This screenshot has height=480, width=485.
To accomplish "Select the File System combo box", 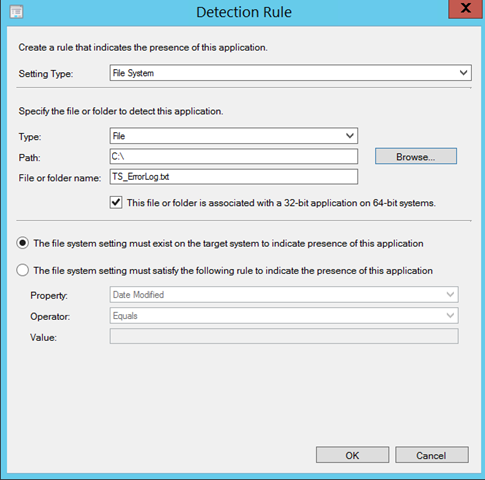I will point(290,73).
